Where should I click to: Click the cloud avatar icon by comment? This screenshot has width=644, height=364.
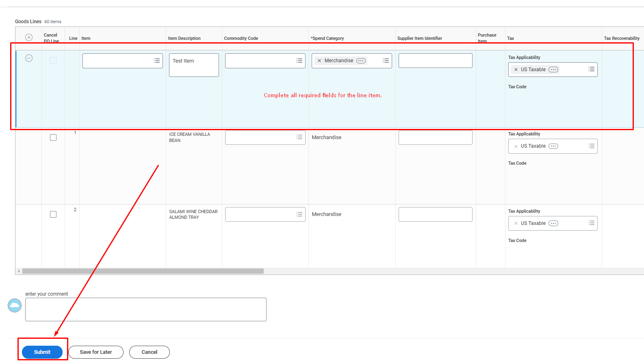click(15, 305)
